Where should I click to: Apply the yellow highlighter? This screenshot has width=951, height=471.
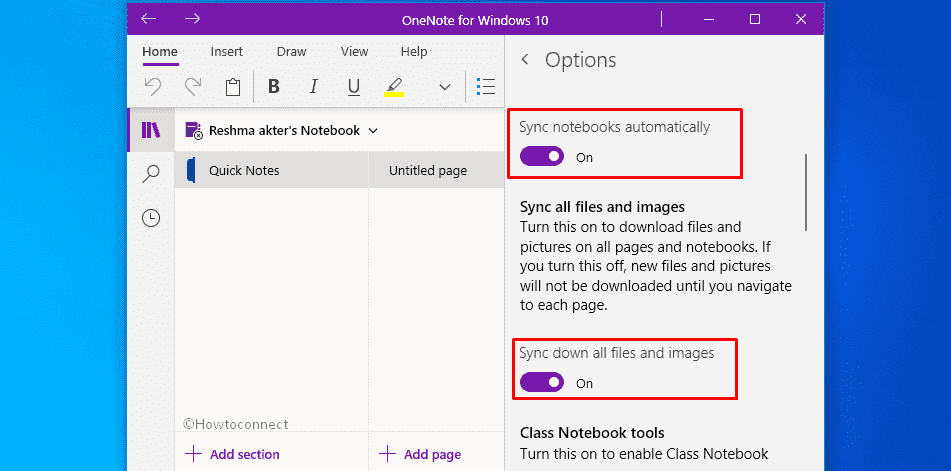tap(394, 87)
